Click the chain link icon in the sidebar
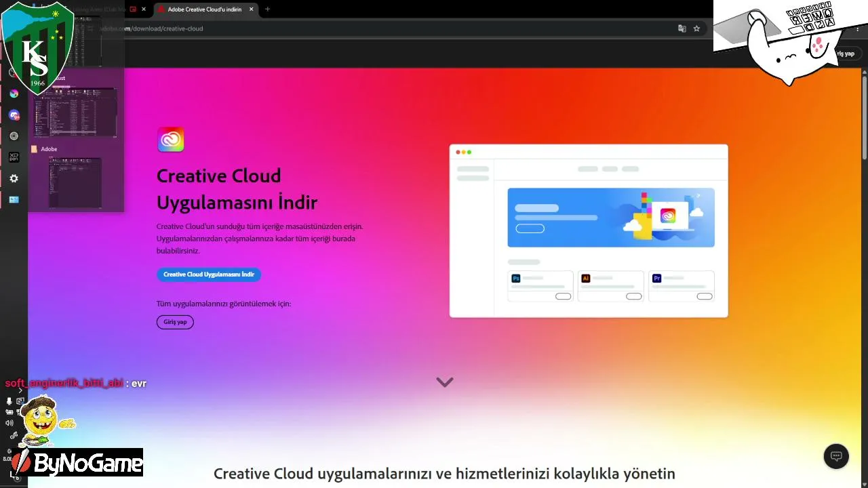Screen dimensions: 868x488 pyautogui.click(x=14, y=435)
